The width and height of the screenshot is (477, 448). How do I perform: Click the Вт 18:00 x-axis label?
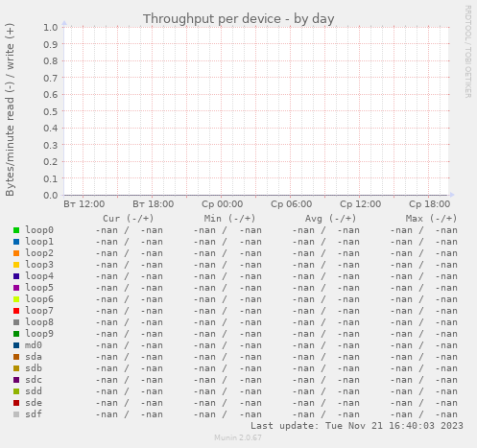154,204
